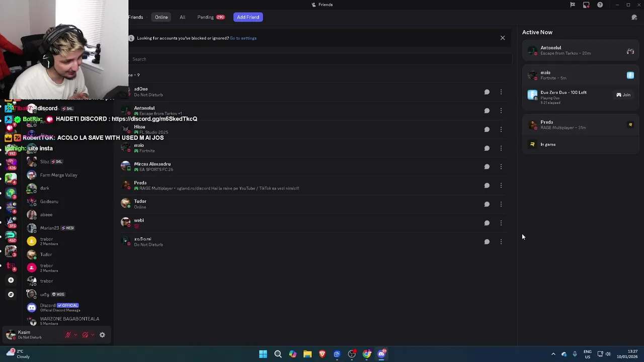The height and width of the screenshot is (362, 644).
Task: Message zo.8o.mi with the chat icon
Action: 487,242
